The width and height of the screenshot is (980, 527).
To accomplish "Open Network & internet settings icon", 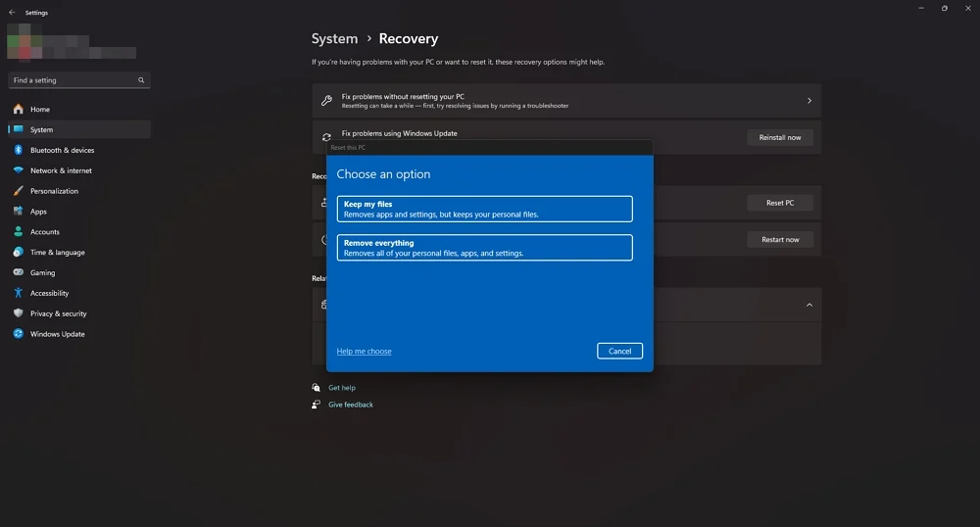I will tap(18, 170).
